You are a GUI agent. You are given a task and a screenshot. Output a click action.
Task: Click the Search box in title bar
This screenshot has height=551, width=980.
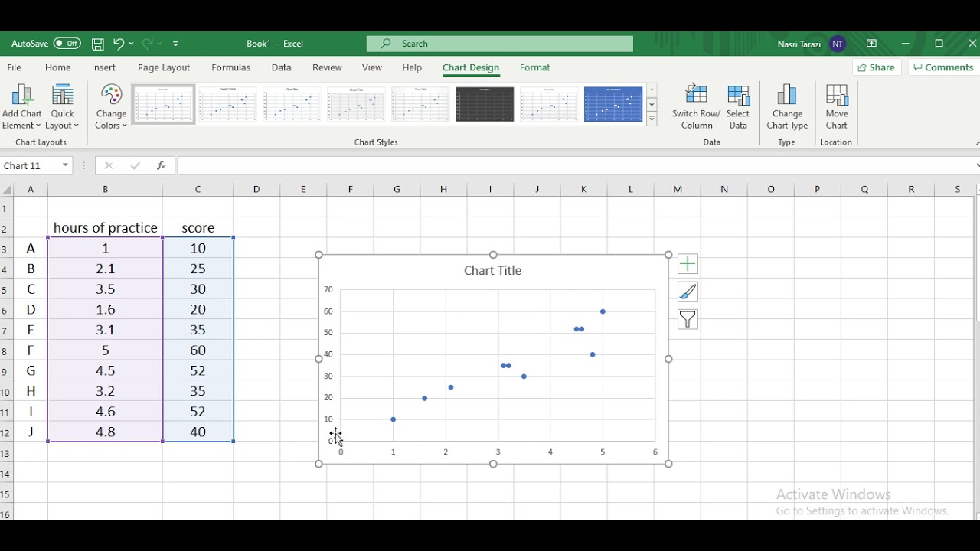(x=500, y=44)
